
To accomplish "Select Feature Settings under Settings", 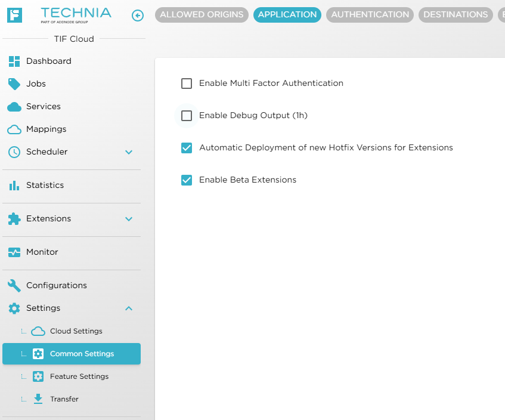I will click(x=80, y=376).
